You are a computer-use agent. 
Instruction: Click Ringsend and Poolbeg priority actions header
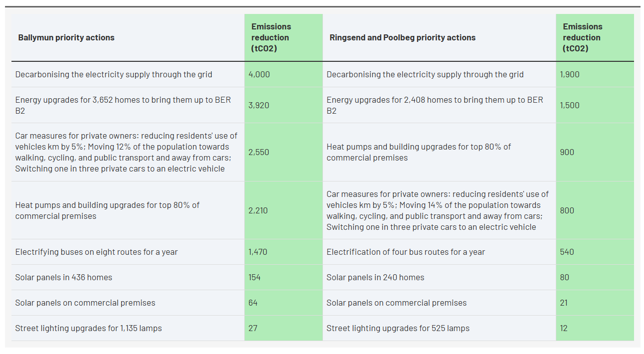(x=403, y=37)
